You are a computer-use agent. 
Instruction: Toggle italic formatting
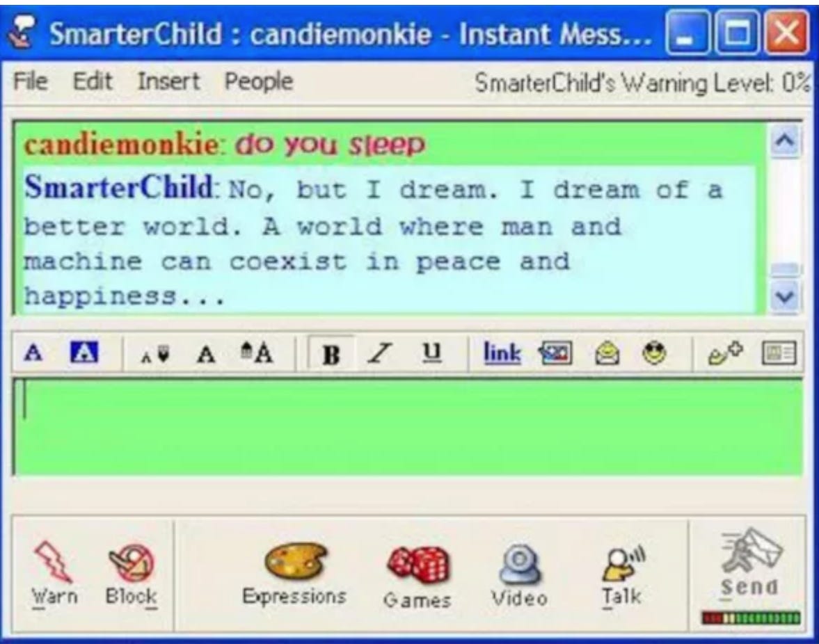[380, 354]
